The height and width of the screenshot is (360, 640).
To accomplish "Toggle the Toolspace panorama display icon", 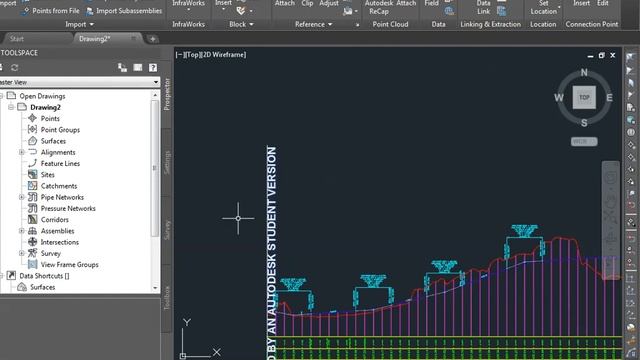I will pyautogui.click(x=138, y=68).
